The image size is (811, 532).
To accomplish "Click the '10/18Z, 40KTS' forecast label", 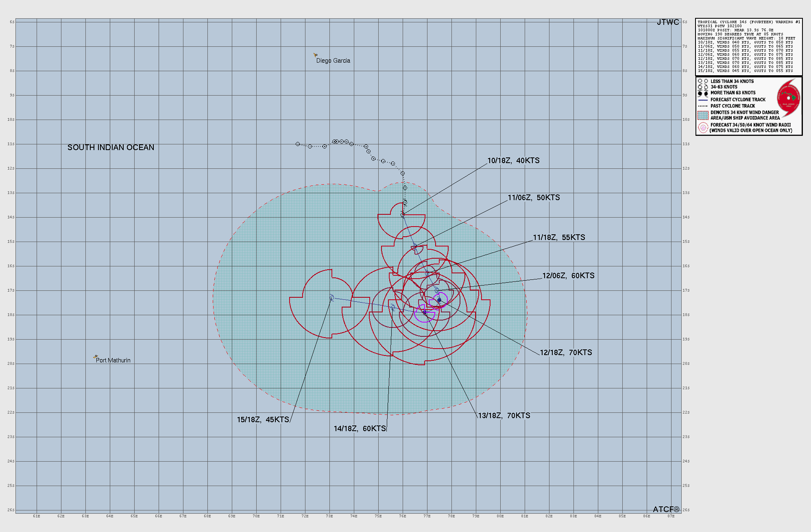I will click(x=513, y=161).
